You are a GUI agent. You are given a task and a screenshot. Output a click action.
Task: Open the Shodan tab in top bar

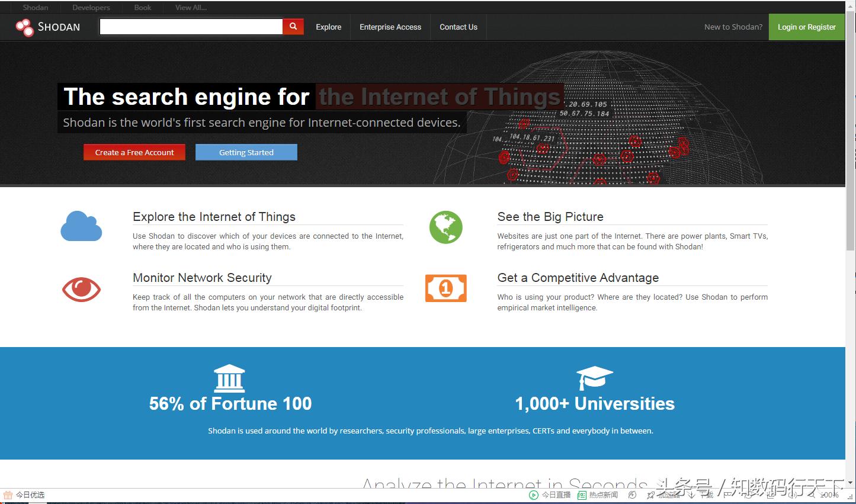pos(36,8)
